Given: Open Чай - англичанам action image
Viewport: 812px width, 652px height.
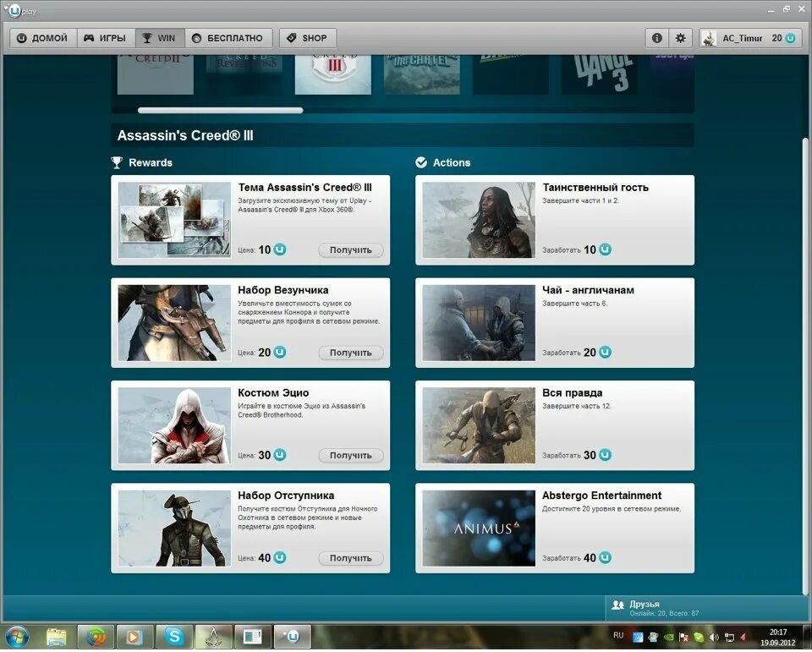Looking at the screenshot, I should pos(479,323).
